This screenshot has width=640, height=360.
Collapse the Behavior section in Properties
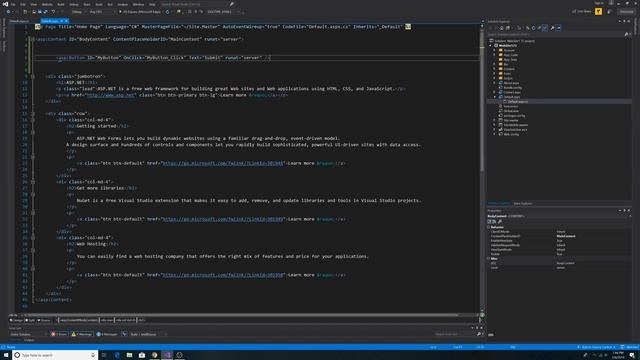coord(489,227)
